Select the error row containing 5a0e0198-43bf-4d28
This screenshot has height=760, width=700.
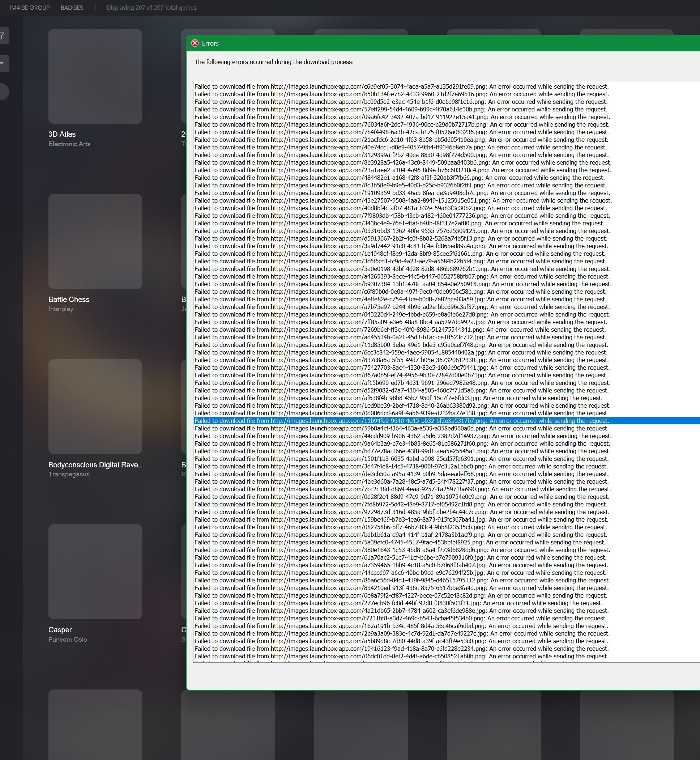click(447, 269)
